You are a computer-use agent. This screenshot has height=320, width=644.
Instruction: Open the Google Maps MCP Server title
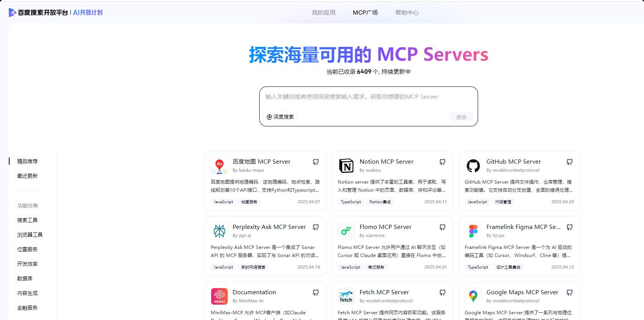pos(522,292)
